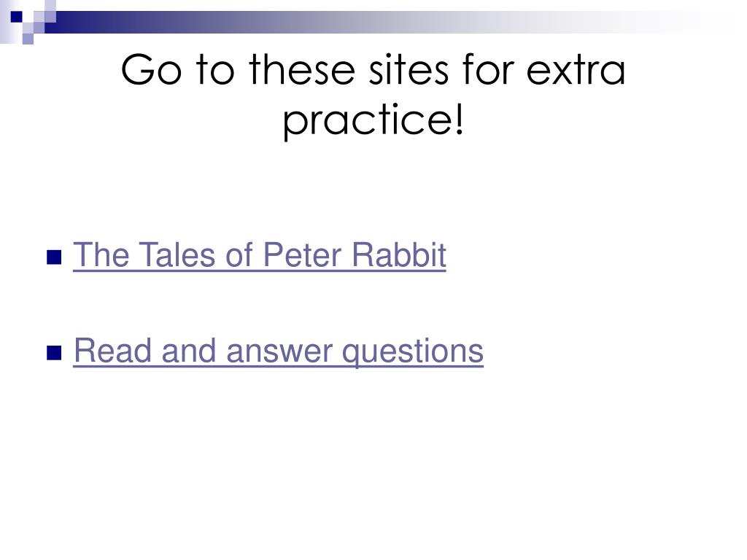Click the word 'Peter' in the first link
This screenshot has width=747, height=560.
tap(303, 255)
